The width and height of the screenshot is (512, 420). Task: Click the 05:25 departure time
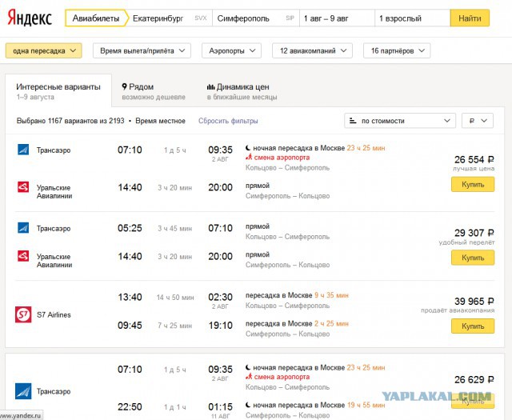(130, 228)
